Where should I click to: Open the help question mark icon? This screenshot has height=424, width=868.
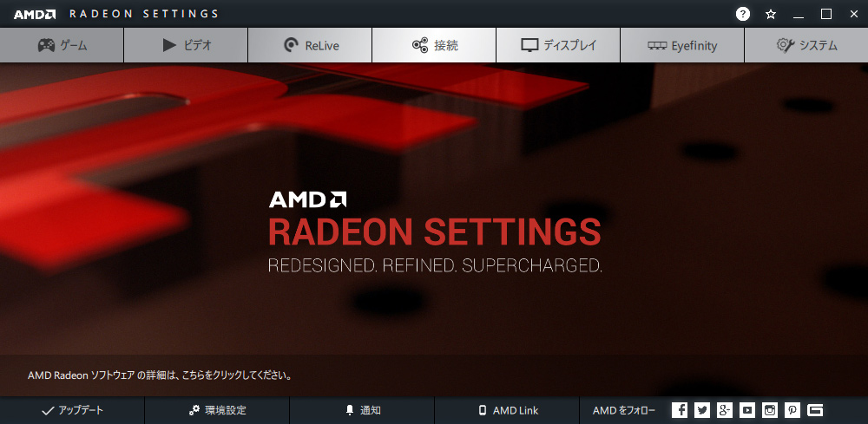pos(743,15)
